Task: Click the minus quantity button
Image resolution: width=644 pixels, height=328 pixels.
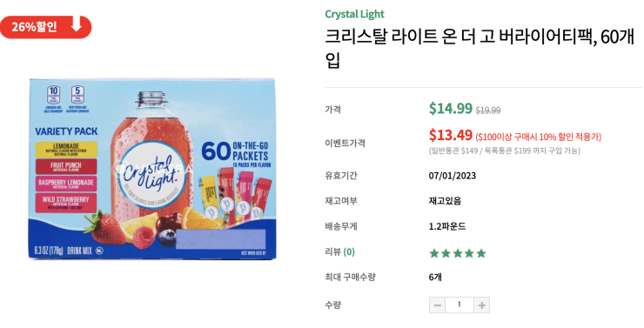Action: [437, 305]
